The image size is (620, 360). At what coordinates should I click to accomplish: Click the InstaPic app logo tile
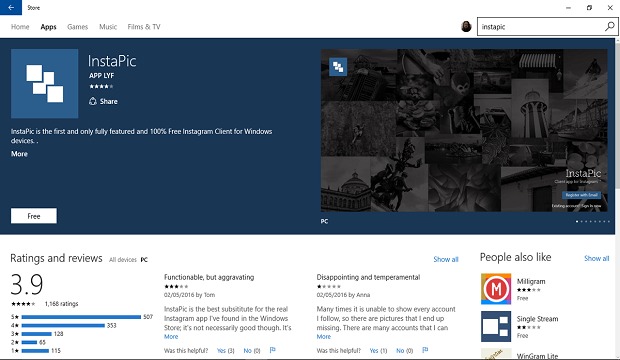(x=44, y=83)
